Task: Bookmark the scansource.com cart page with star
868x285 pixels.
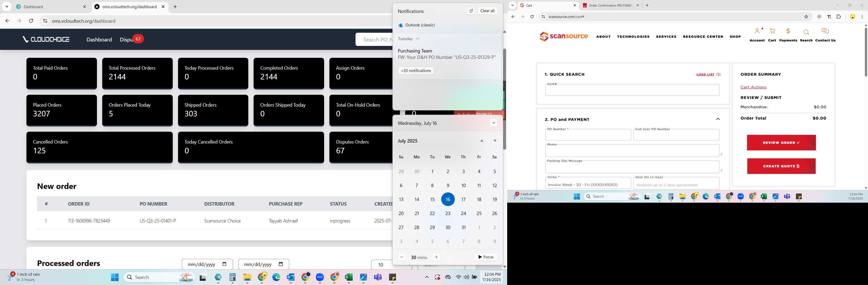Action: pos(806,16)
